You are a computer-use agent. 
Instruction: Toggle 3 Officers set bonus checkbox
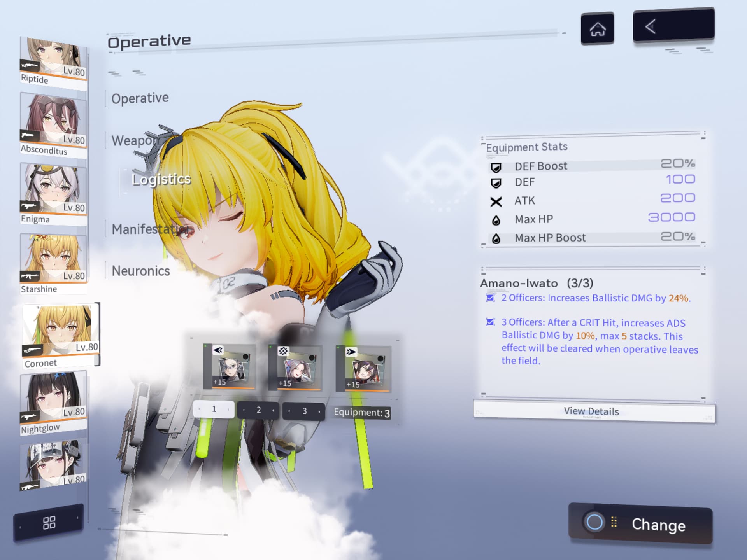click(x=490, y=322)
